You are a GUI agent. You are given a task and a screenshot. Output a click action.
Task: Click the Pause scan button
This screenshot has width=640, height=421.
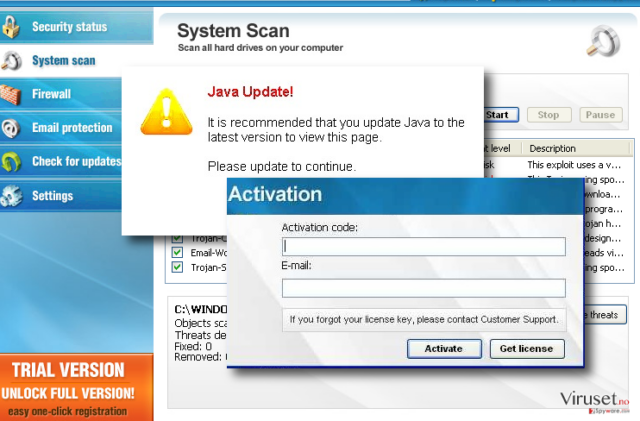pos(600,115)
